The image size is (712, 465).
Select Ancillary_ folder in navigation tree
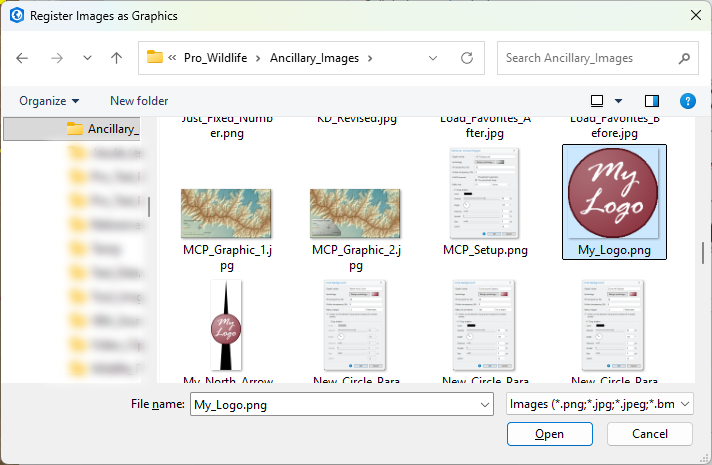coord(72,129)
